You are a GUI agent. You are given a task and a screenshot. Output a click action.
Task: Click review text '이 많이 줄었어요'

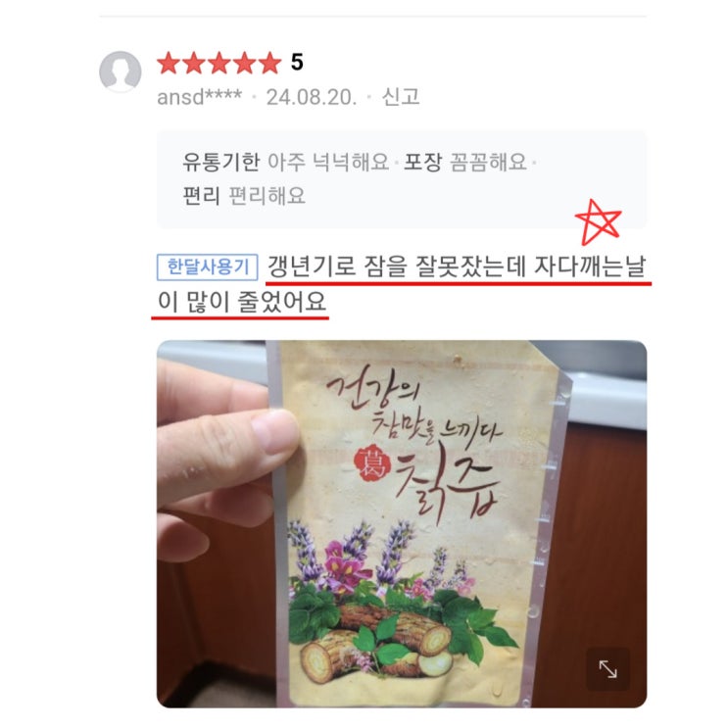pyautogui.click(x=242, y=302)
